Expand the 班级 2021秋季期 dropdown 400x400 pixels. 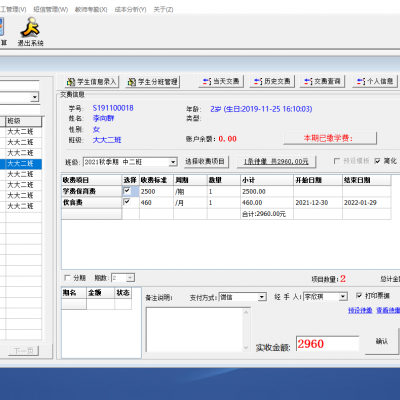point(173,162)
